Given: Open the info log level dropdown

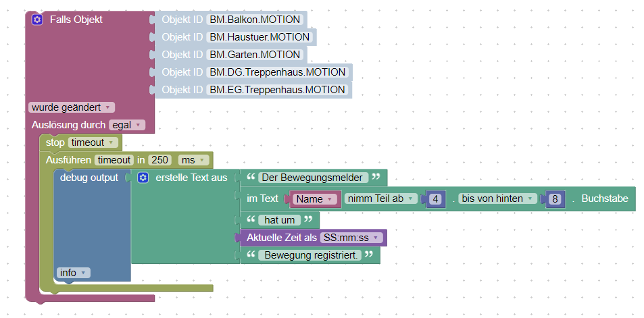Looking at the screenshot, I should (73, 273).
